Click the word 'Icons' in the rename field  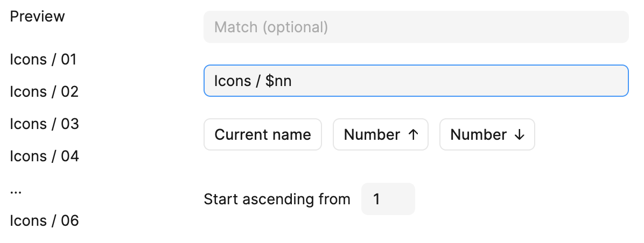click(x=233, y=81)
